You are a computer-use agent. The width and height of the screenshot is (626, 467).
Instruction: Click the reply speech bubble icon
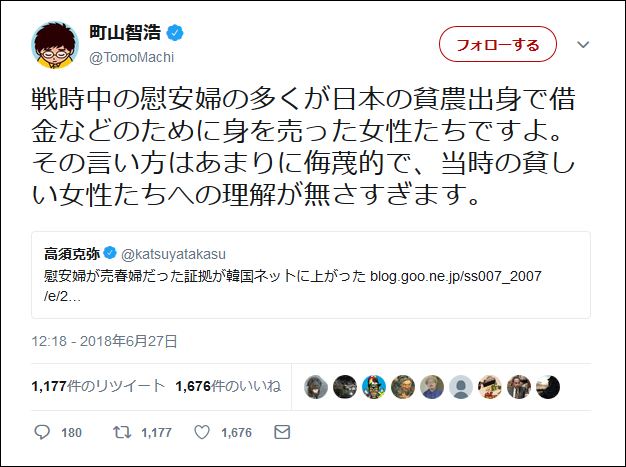[x=42, y=432]
